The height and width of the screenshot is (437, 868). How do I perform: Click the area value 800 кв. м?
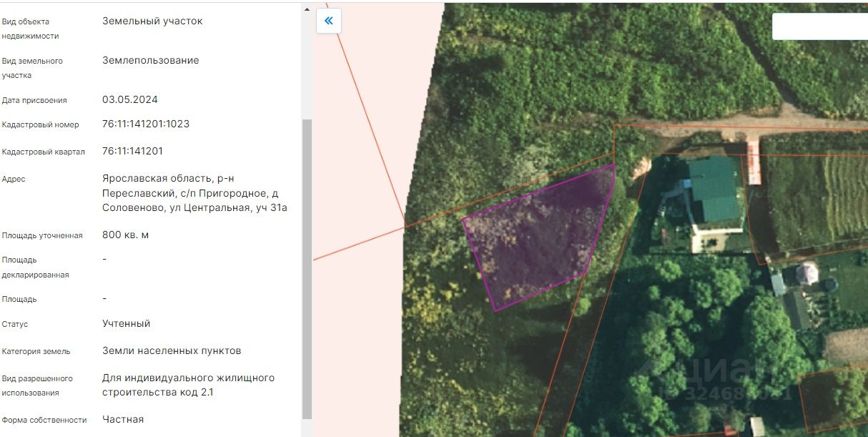click(x=126, y=235)
